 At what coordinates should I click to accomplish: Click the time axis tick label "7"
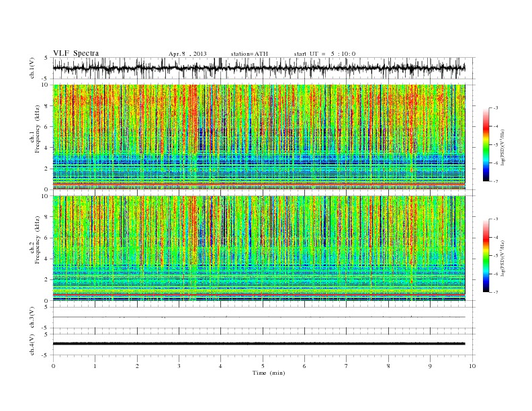click(x=347, y=366)
